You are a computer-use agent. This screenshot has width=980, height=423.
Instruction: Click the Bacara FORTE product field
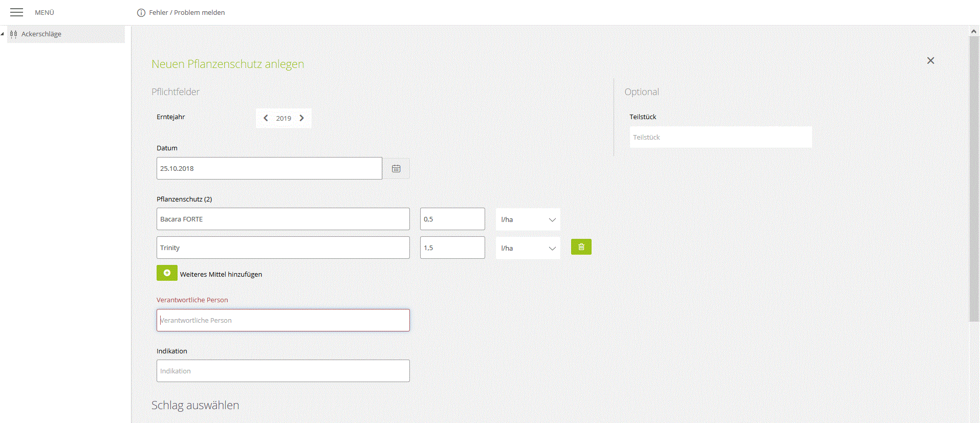click(x=283, y=219)
